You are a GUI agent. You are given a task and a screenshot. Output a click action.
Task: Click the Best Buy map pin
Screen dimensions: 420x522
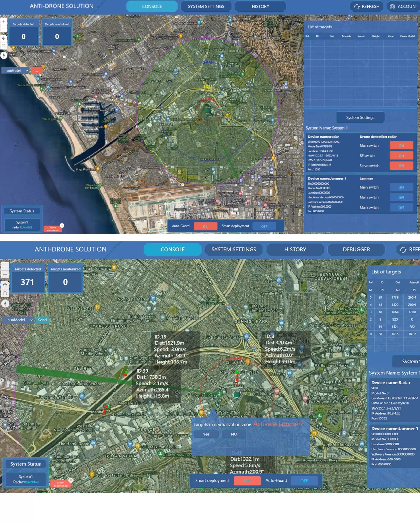coord(289,373)
